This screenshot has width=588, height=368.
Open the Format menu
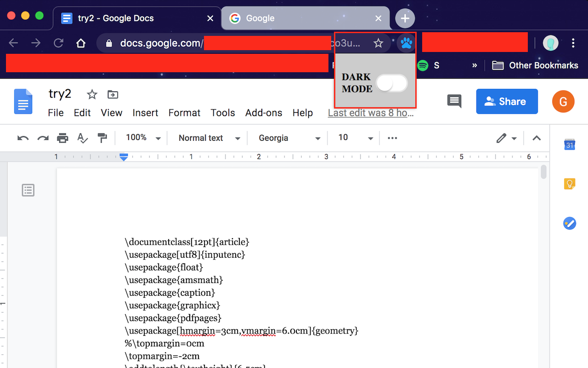(184, 113)
